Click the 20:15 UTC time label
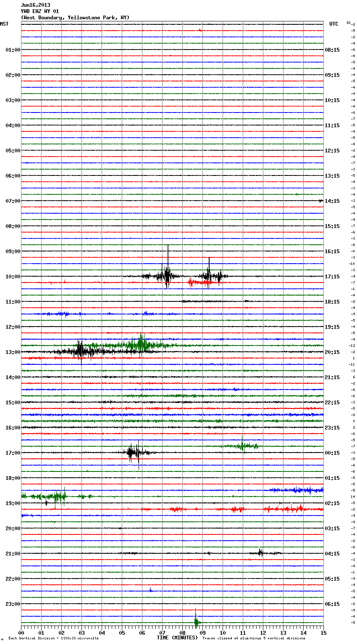The image size is (357, 644). pyautogui.click(x=332, y=352)
